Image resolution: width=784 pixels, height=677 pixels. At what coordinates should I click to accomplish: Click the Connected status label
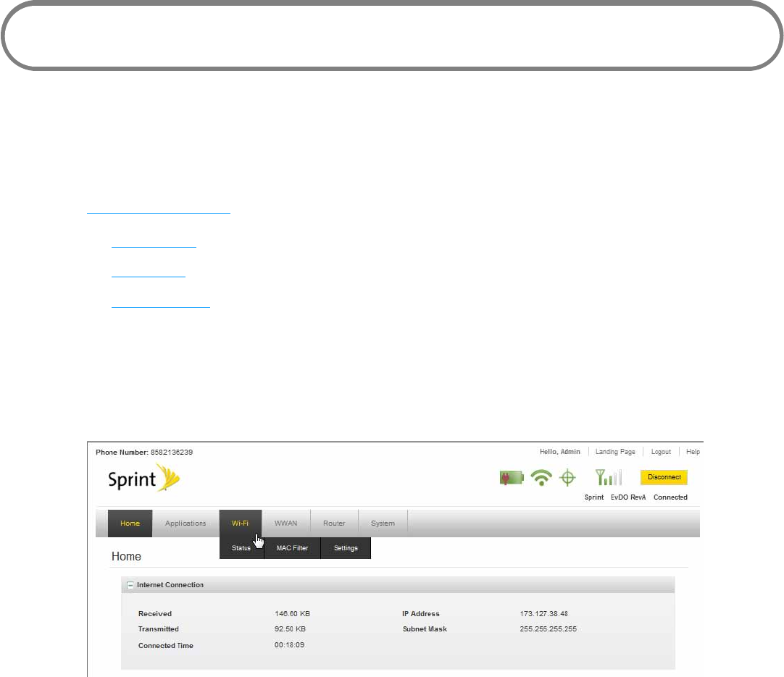[670, 497]
